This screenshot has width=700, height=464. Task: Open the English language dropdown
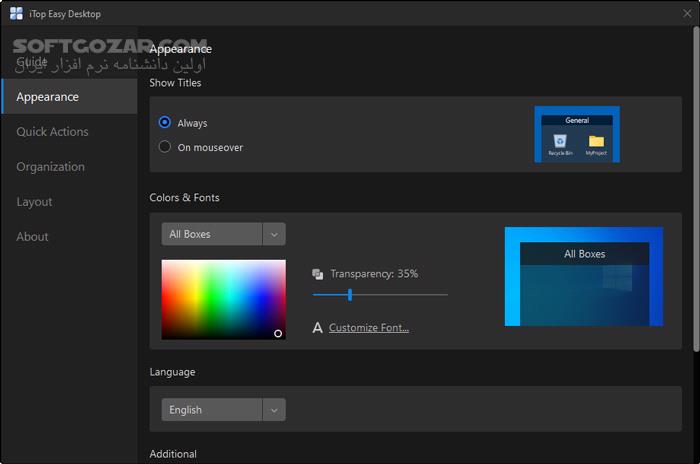tap(224, 410)
